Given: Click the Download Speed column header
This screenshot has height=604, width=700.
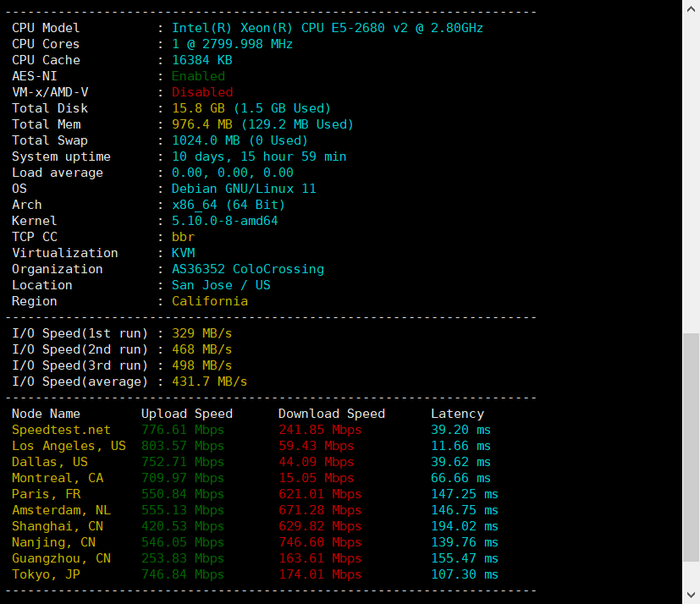Looking at the screenshot, I should 331,414.
